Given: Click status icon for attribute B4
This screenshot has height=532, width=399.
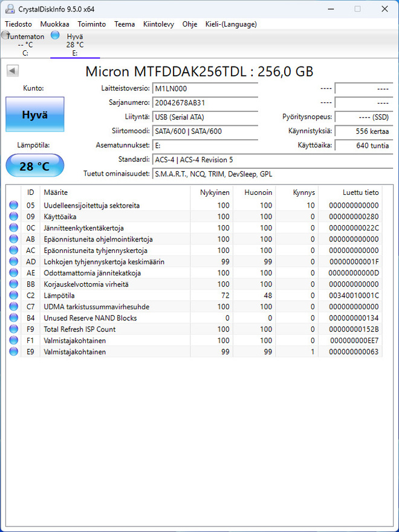Looking at the screenshot, I should [13, 318].
